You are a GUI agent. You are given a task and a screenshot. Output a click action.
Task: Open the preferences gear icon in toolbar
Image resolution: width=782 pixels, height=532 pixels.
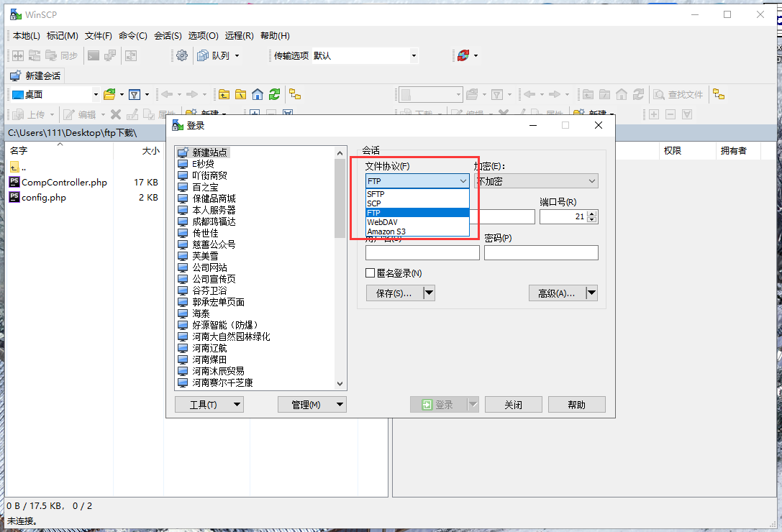[x=182, y=55]
